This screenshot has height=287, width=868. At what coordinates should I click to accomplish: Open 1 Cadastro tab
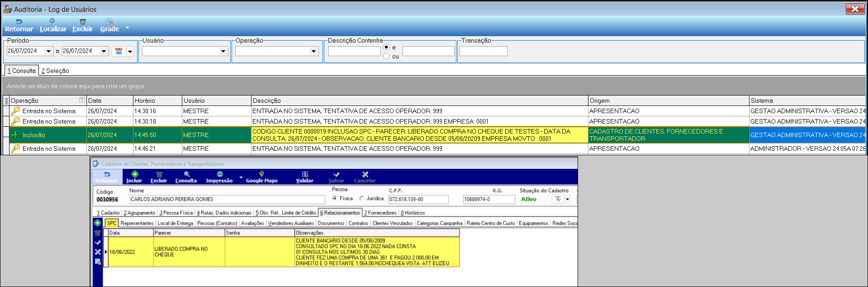[x=108, y=213]
